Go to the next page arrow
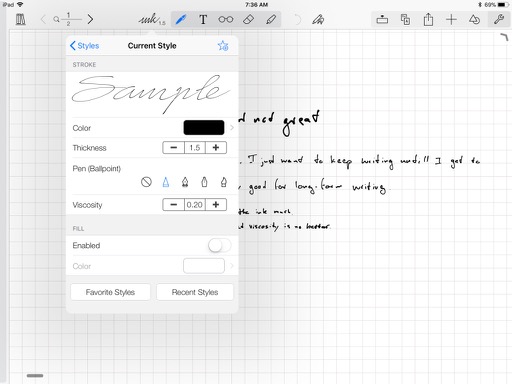 pos(90,19)
